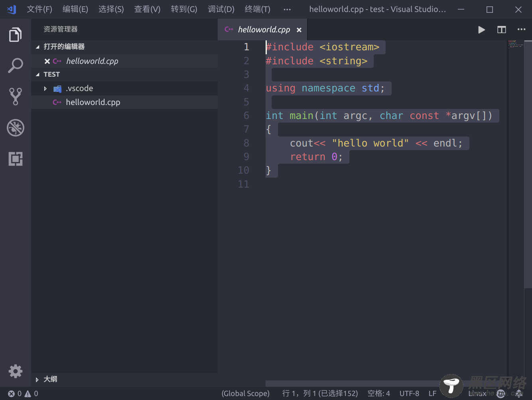Open the Debug view in activity bar

pyautogui.click(x=16, y=128)
